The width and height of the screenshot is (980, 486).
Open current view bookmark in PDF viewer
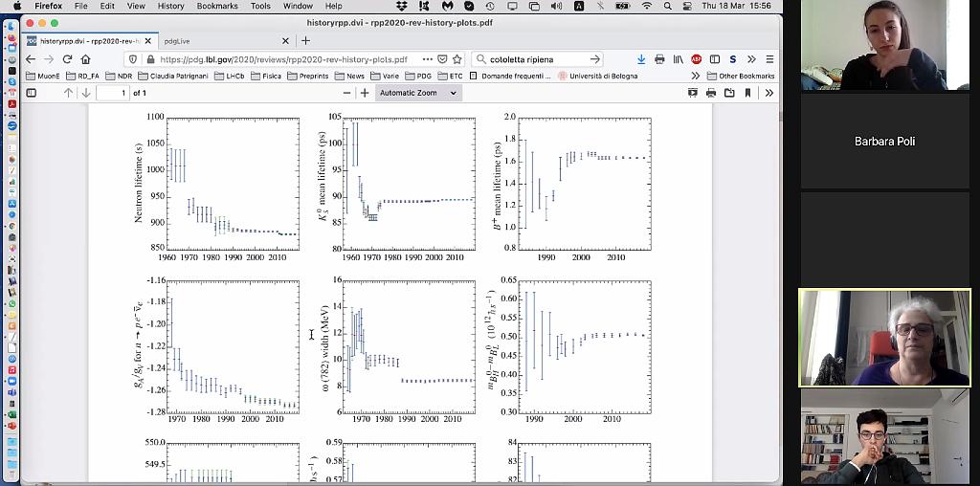tap(747, 93)
